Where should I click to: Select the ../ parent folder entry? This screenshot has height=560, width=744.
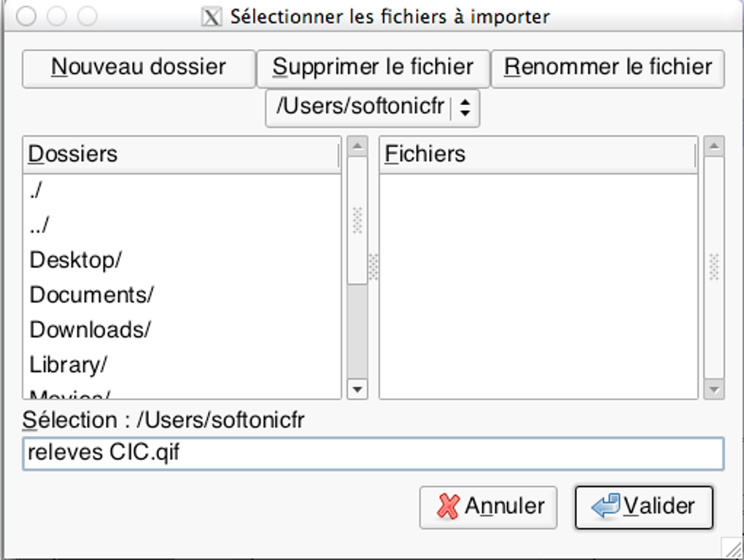(39, 225)
